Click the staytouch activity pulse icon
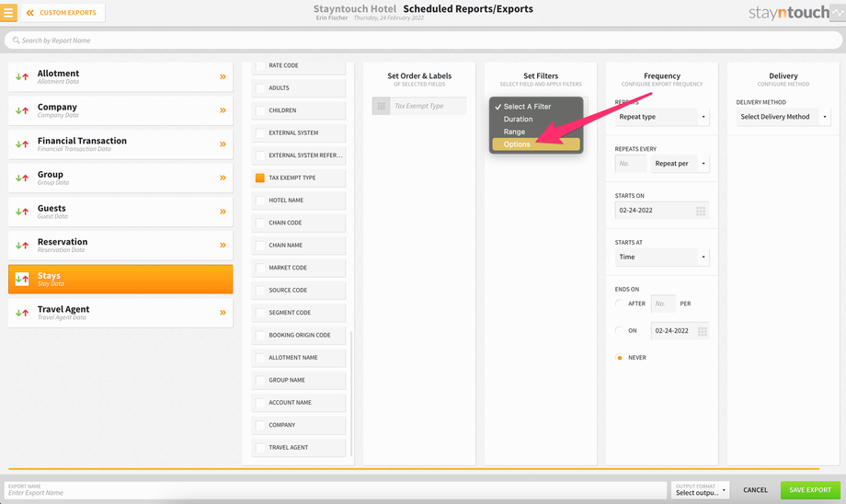Screen dimensions: 846x504 [x=838, y=12]
